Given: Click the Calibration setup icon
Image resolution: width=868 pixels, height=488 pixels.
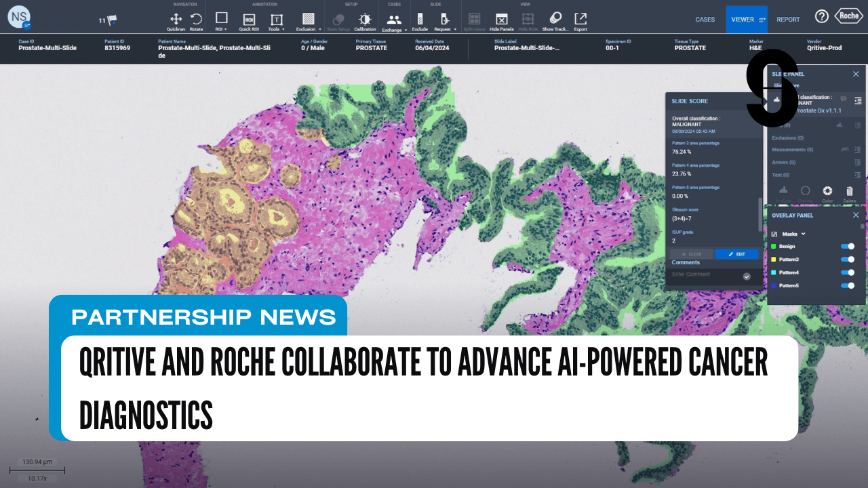Looking at the screenshot, I should coord(365,20).
